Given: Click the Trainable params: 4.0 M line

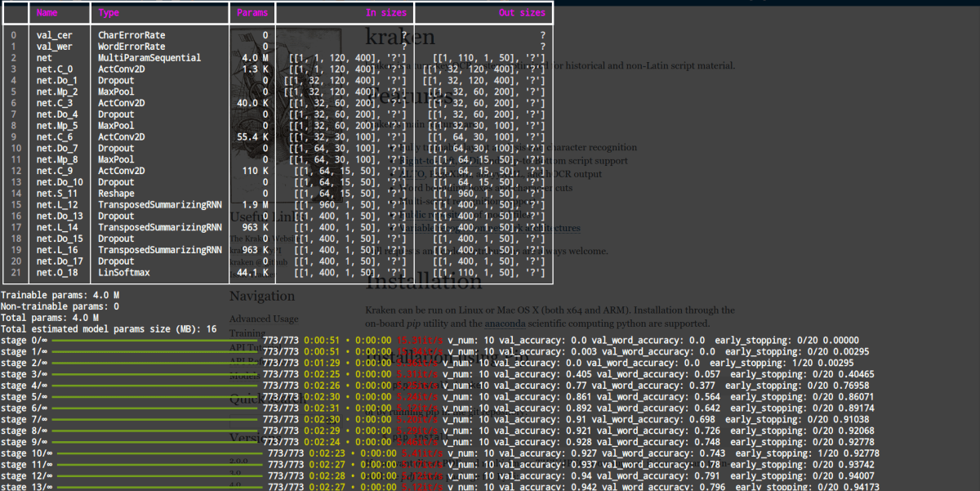Looking at the screenshot, I should click(x=60, y=294).
